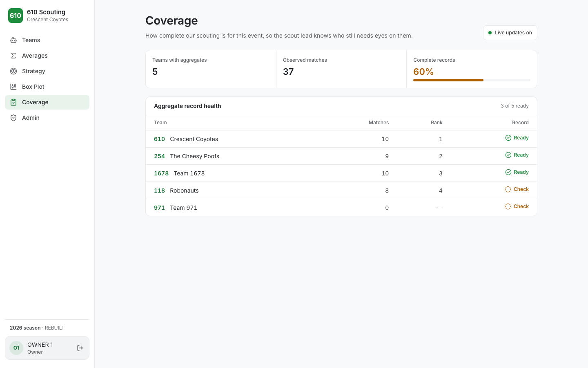Click rank dashes for Team 971
The image size is (588, 368).
pos(439,208)
